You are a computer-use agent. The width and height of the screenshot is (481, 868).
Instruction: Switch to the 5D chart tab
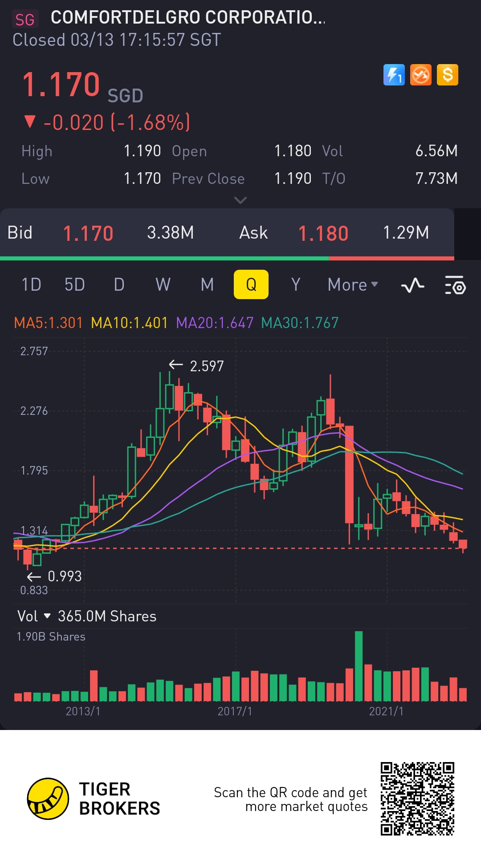point(74,284)
